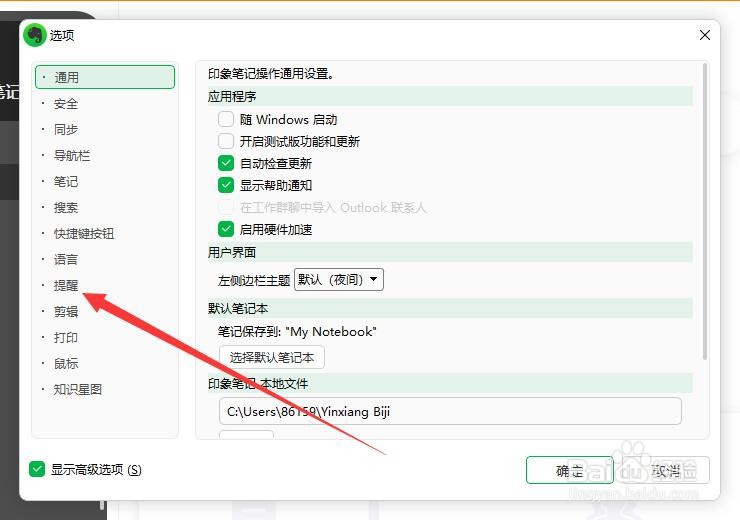Click the local files path field
Image resolution: width=740 pixels, height=520 pixels.
tap(450, 411)
